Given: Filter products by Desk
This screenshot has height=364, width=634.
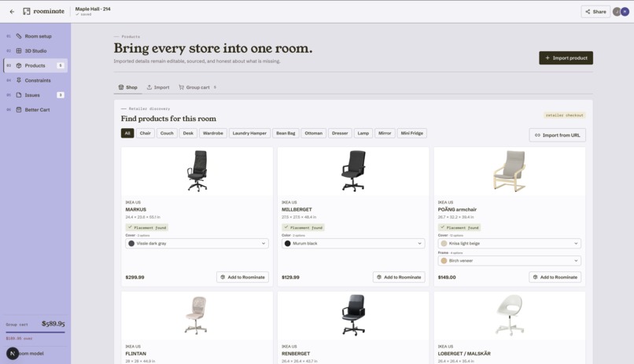Looking at the screenshot, I should click(188, 134).
